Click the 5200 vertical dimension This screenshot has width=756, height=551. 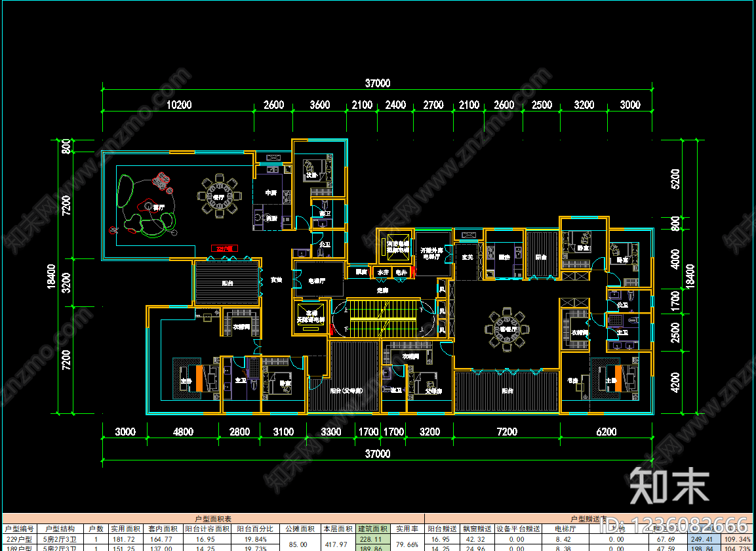coord(675,179)
